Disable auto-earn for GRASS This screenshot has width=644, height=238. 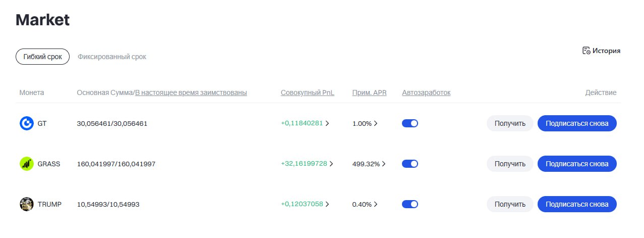tap(410, 164)
